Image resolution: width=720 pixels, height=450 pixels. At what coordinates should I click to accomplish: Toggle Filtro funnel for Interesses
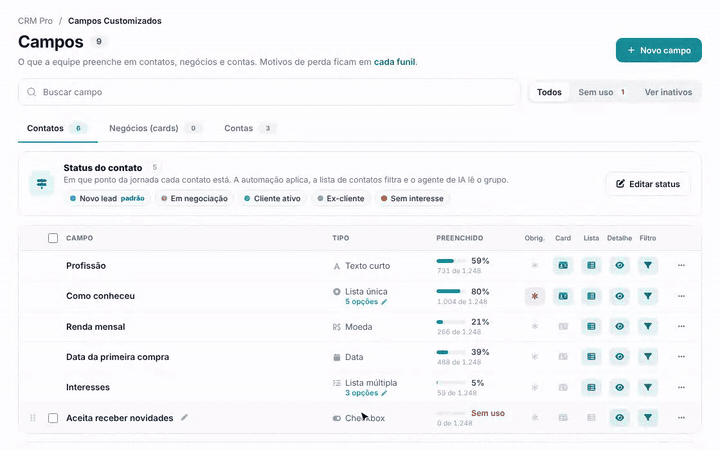click(x=648, y=388)
